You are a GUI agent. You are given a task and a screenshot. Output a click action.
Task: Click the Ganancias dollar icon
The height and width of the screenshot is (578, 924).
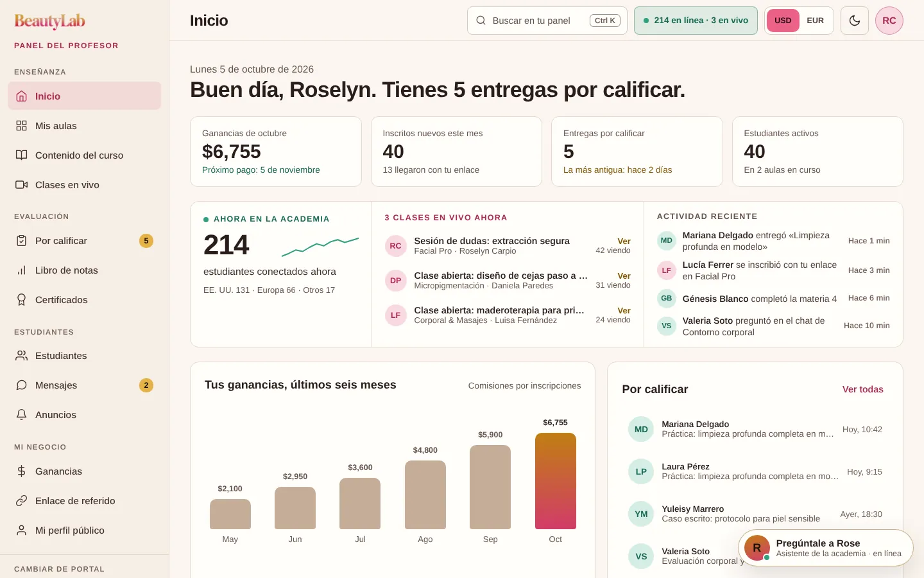click(22, 471)
